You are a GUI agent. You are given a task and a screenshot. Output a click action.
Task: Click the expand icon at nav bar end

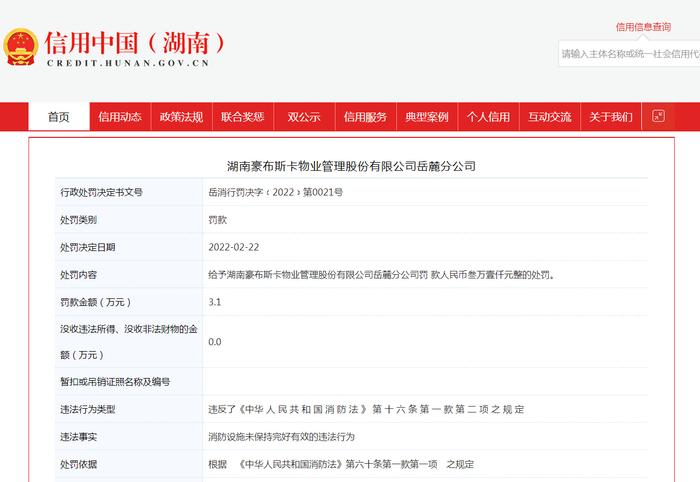pyautogui.click(x=658, y=116)
